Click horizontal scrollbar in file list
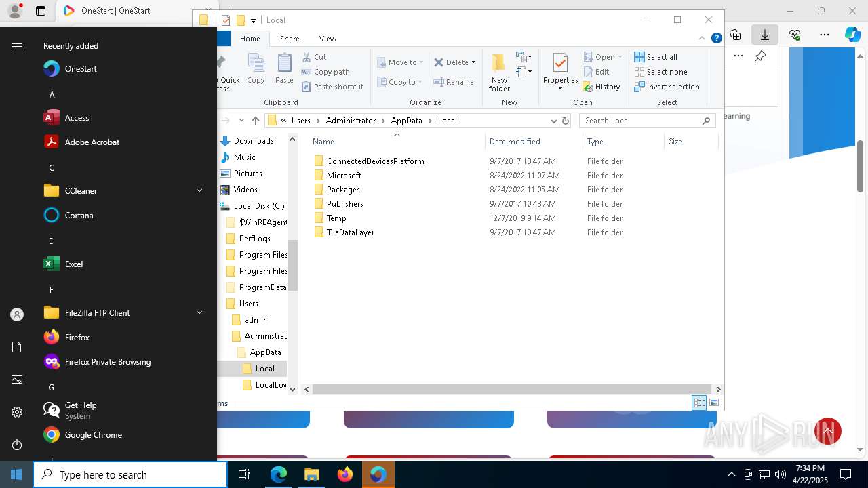Screen dimensions: 868x488 [x=512, y=389]
